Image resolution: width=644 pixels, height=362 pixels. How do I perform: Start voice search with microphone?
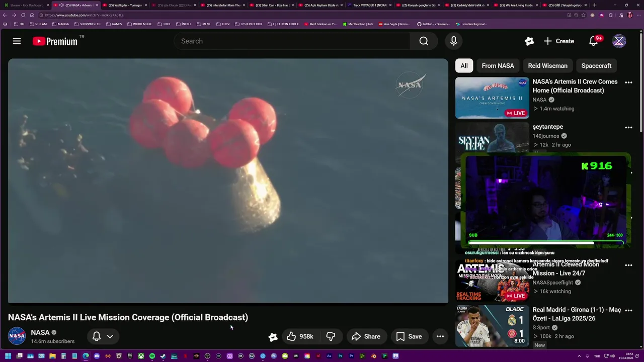(x=454, y=41)
